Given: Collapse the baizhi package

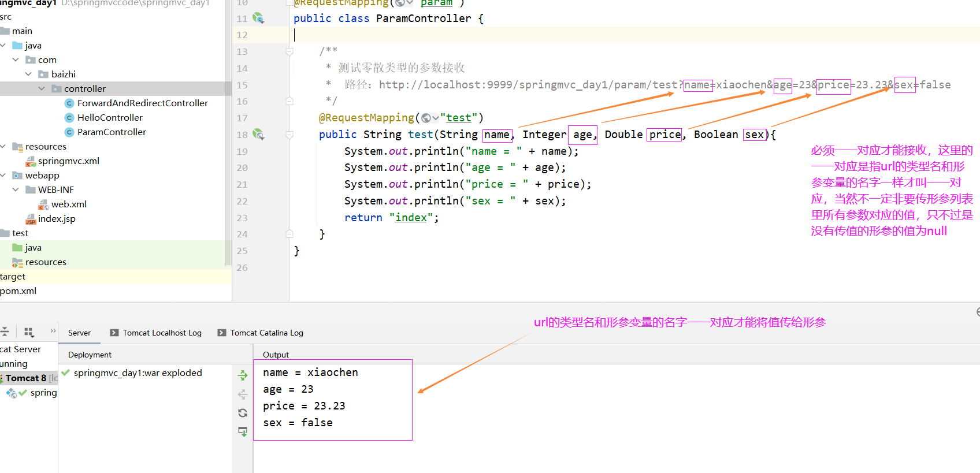Looking at the screenshot, I should [28, 74].
